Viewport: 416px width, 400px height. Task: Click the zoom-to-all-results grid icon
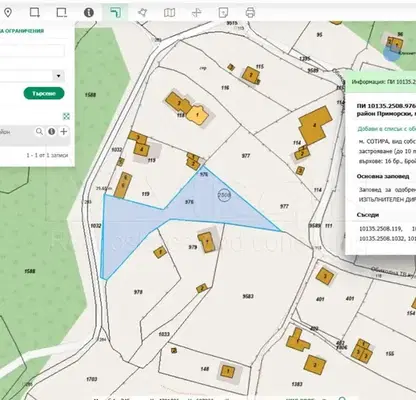click(66, 116)
